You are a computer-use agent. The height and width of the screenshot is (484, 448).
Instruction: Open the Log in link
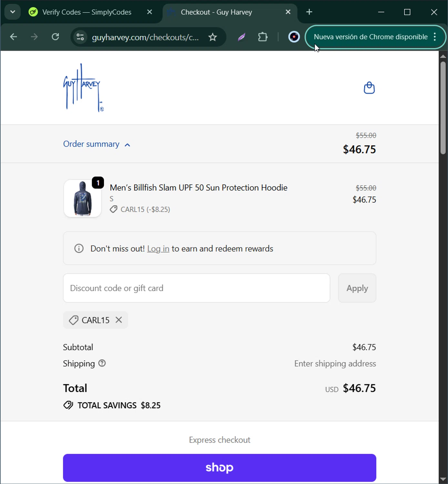coord(158,249)
